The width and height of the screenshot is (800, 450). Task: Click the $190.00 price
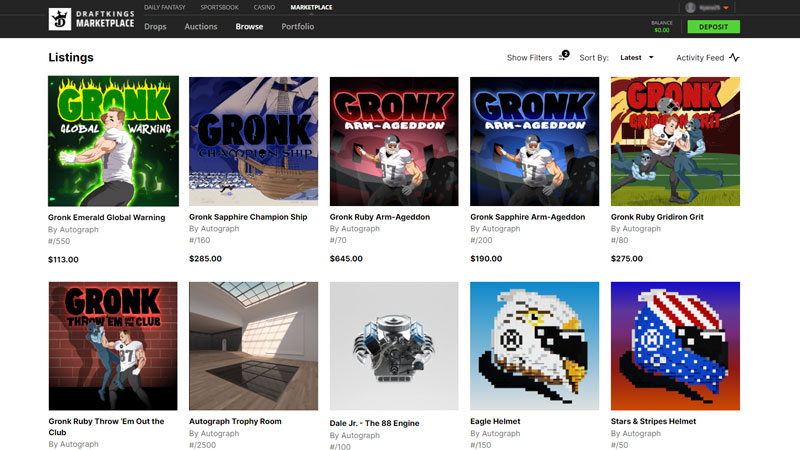pos(486,259)
